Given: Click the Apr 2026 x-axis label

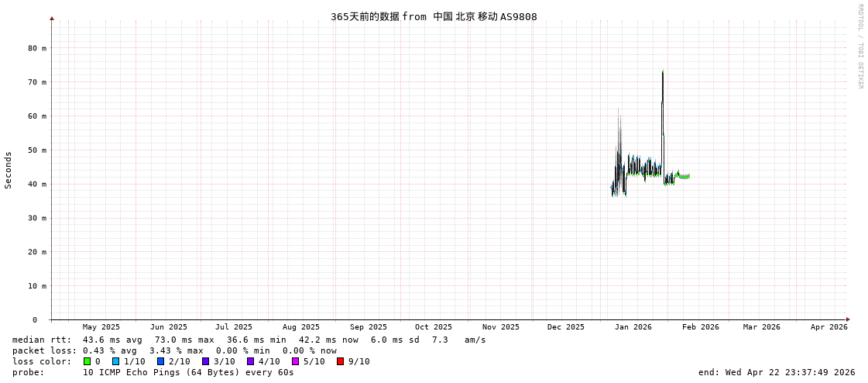Looking at the screenshot, I should [x=829, y=327].
